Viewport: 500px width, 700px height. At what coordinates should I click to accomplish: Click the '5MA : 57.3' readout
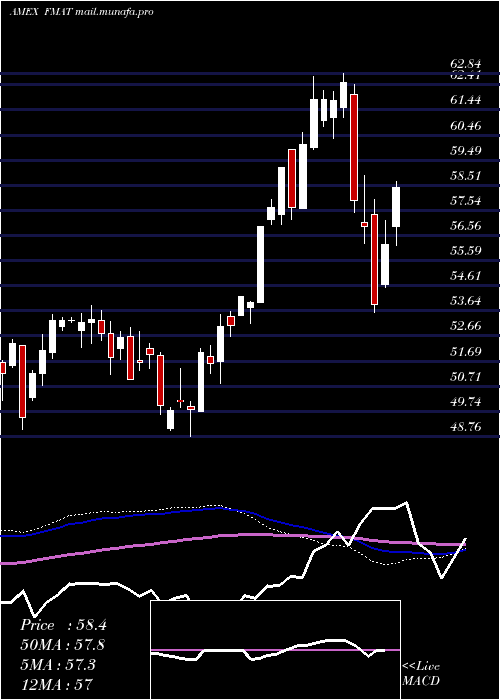click(58, 665)
